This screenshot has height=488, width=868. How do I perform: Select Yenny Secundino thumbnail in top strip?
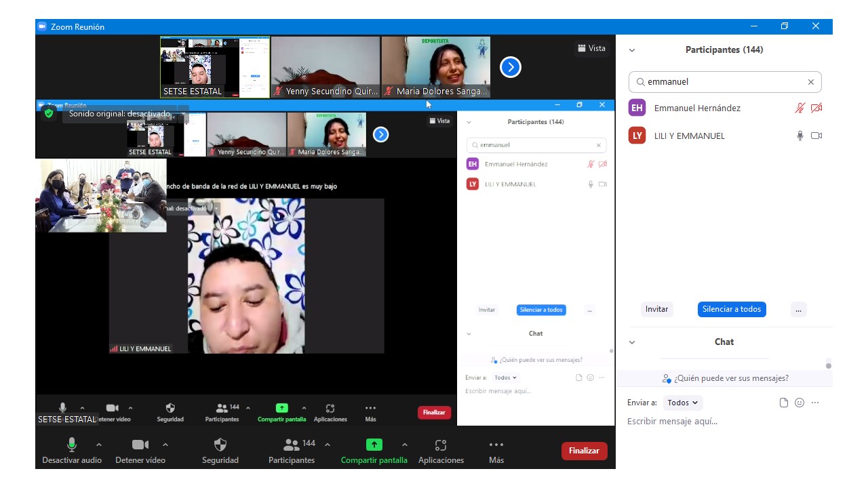325,66
